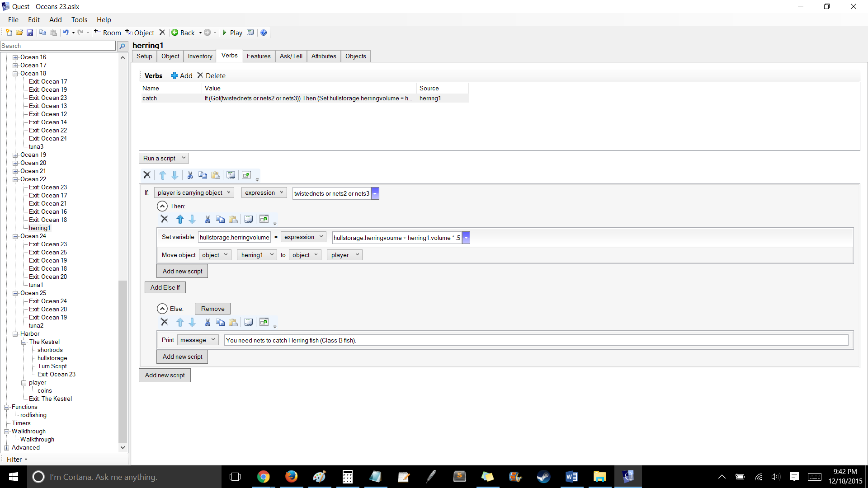
Task: Click Remove next to Else
Action: [x=212, y=309]
